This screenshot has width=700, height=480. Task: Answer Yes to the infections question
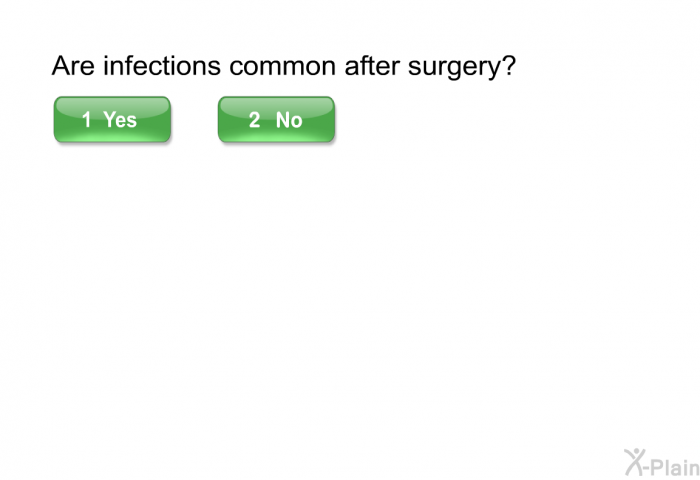112,120
